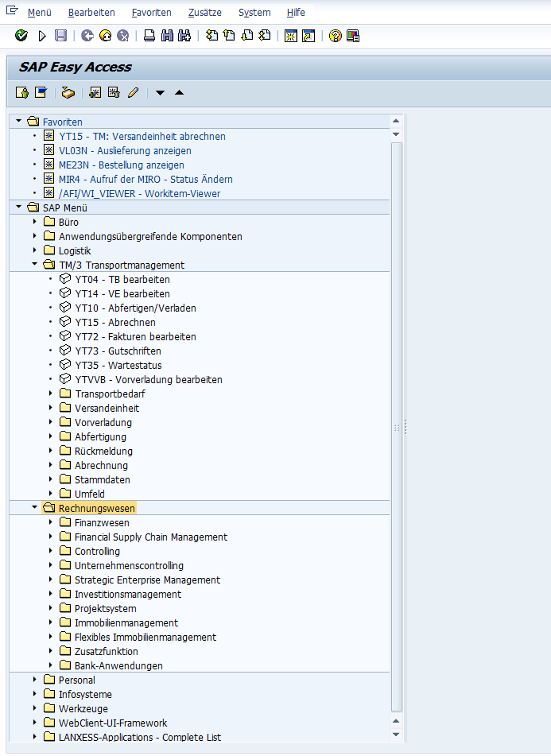Click the Cancel X icon
Viewport: 551px width, 756px height.
[123, 35]
